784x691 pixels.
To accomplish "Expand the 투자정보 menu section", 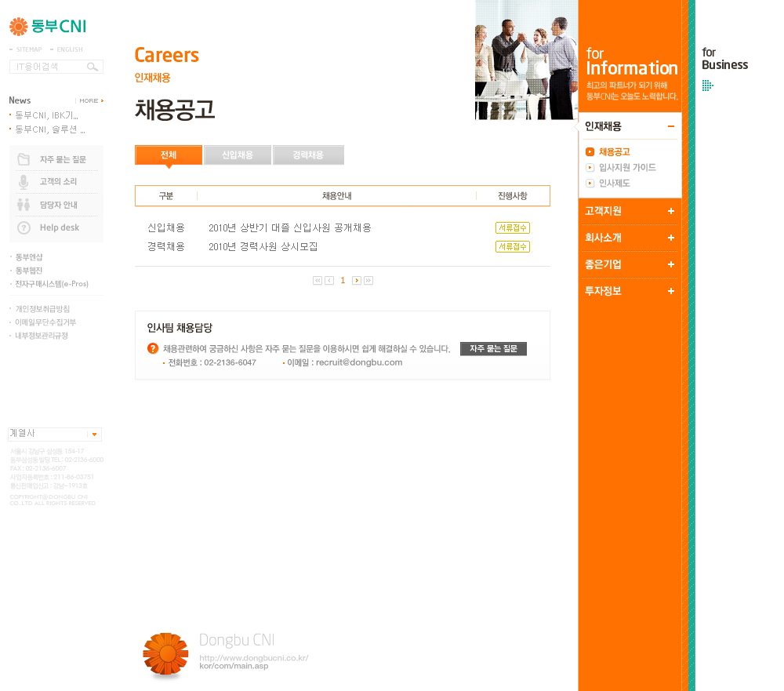I will click(670, 291).
